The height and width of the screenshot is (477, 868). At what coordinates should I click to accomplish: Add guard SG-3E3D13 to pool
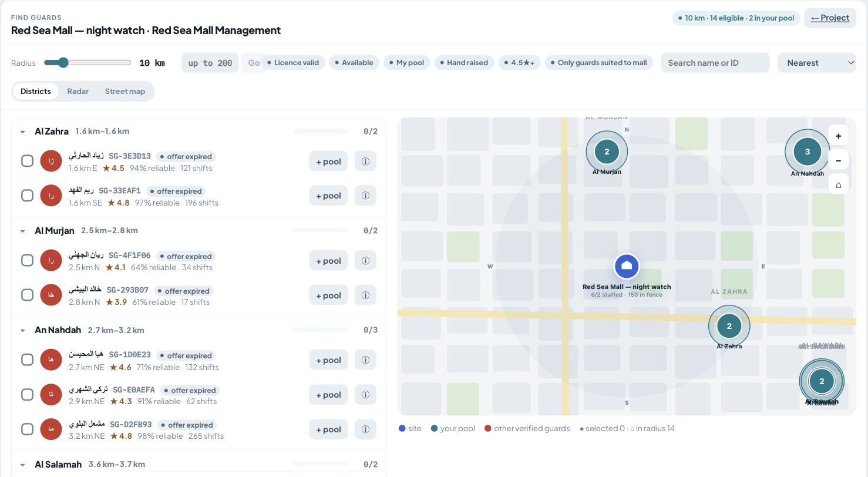click(x=328, y=161)
